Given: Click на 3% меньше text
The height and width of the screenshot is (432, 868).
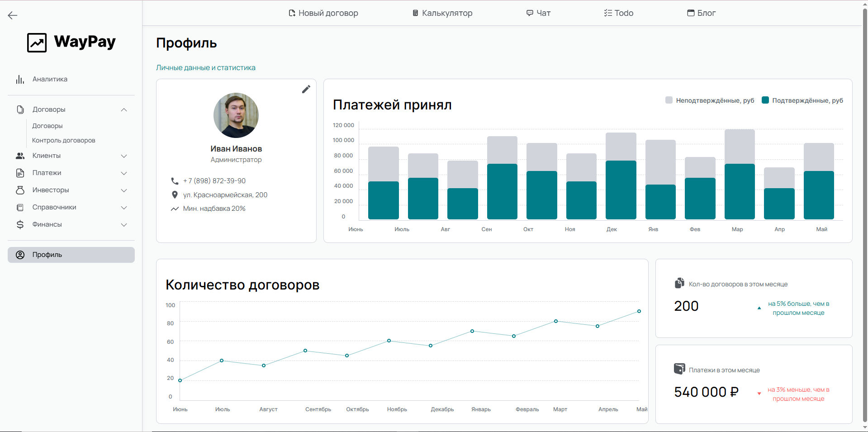Looking at the screenshot, I should [x=799, y=394].
